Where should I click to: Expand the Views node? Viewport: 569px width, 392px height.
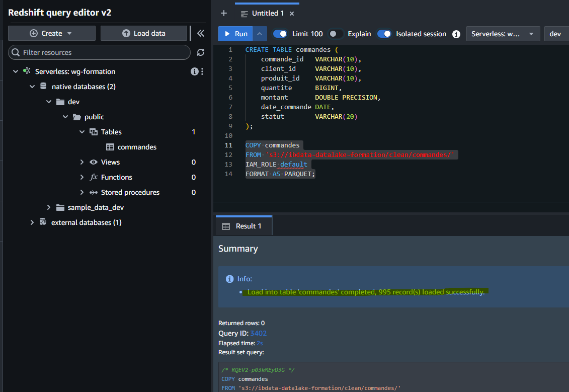click(82, 162)
